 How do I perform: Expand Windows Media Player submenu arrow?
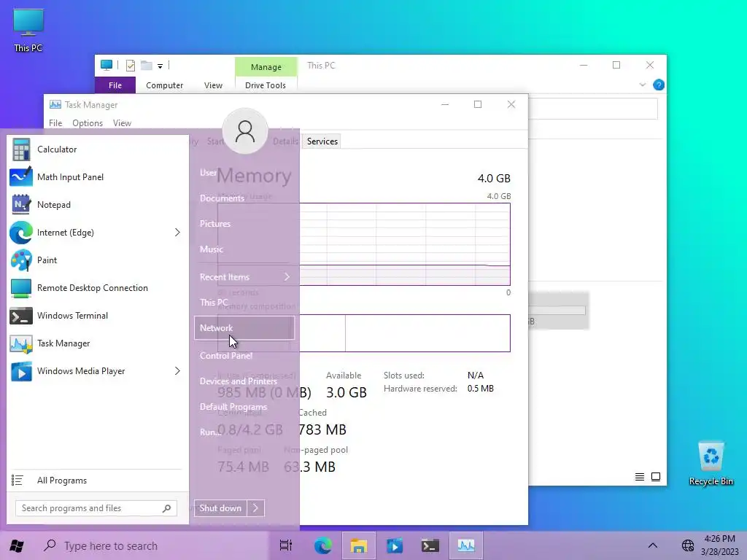(x=177, y=371)
